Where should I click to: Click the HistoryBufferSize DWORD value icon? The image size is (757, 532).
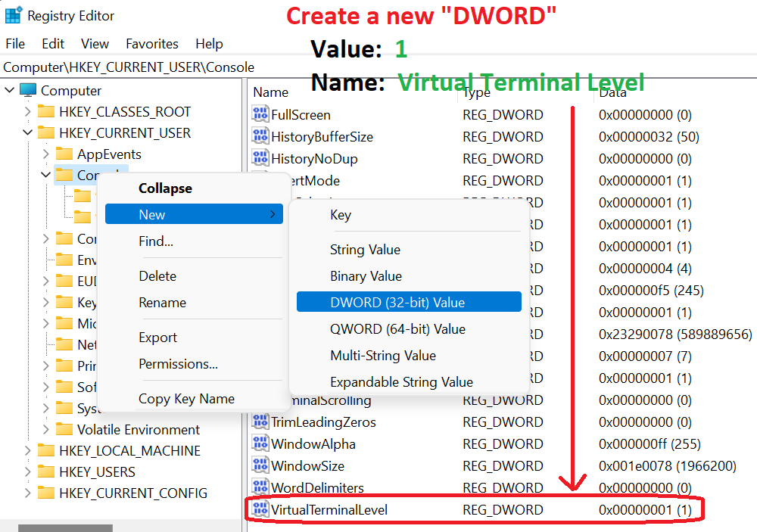coord(260,136)
